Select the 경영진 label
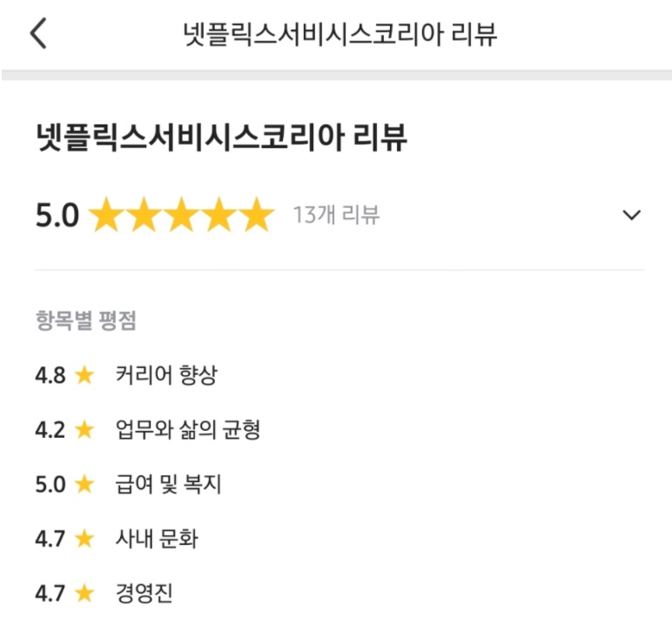This screenshot has height=632, width=672. click(x=144, y=594)
